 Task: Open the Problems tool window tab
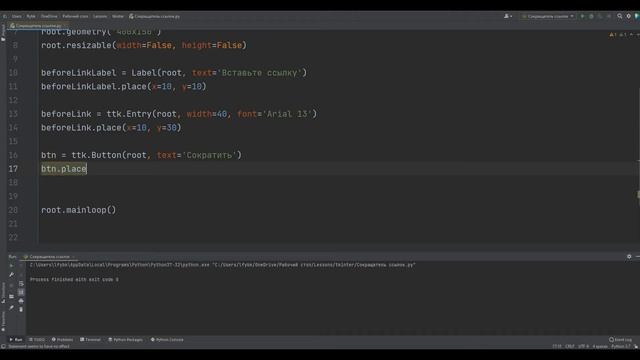click(x=62, y=340)
